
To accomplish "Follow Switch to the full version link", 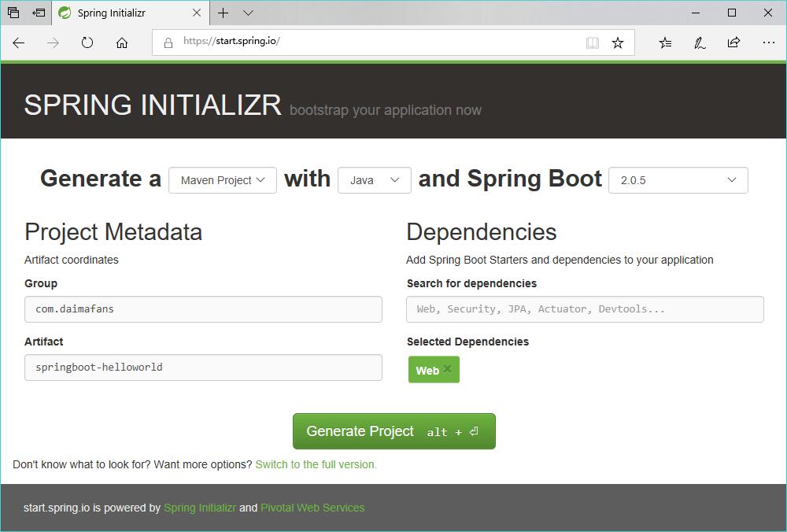I will click(x=316, y=464).
